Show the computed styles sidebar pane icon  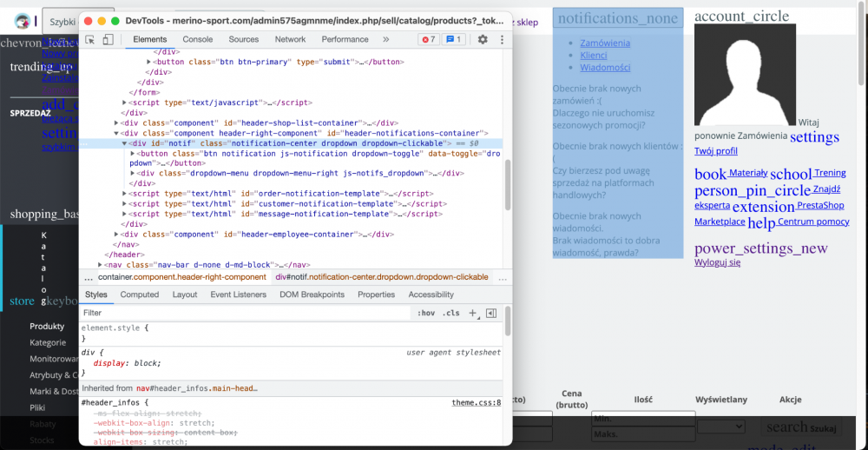491,313
